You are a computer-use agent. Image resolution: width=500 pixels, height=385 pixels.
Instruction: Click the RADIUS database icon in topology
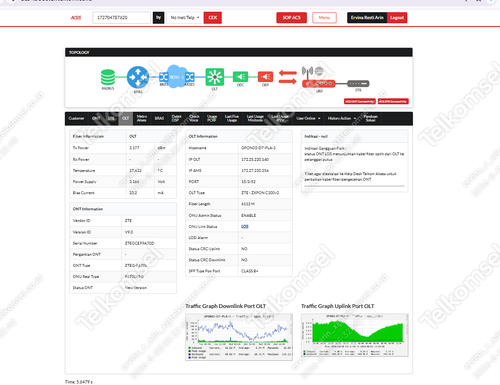click(x=108, y=77)
